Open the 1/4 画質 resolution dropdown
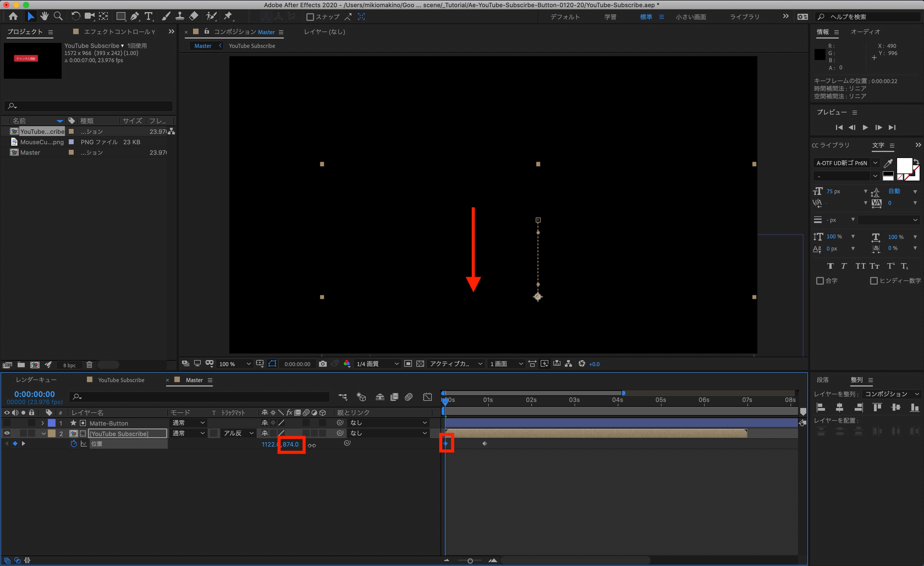Image resolution: width=924 pixels, height=566 pixels. 377,364
